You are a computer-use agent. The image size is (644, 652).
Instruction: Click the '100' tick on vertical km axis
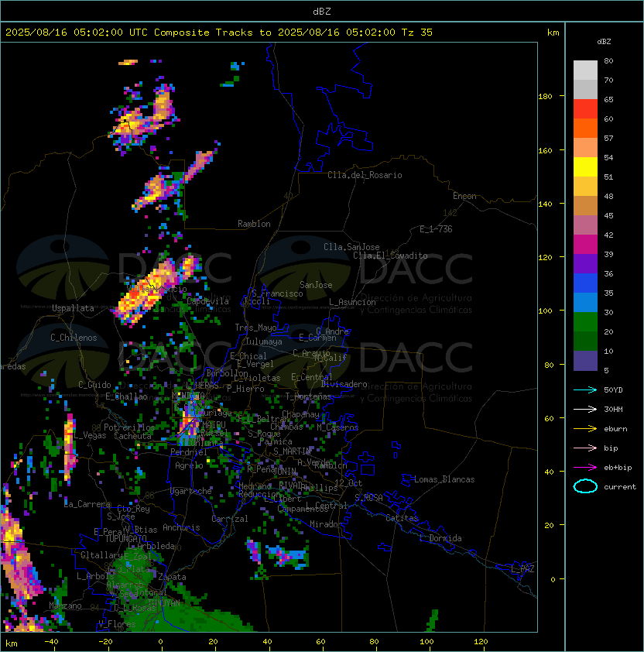[x=545, y=311]
